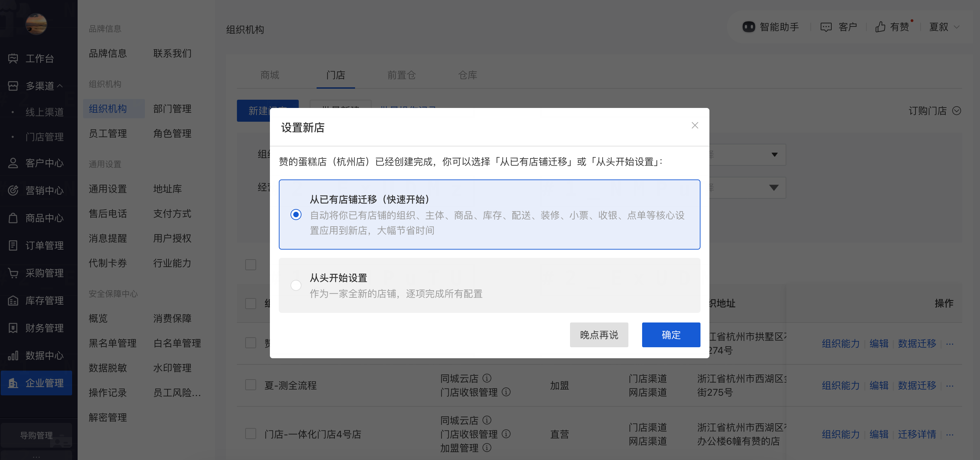The height and width of the screenshot is (460, 980).
Task: Open 数据迁移 link for 夏-测全流程
Action: coord(916,385)
